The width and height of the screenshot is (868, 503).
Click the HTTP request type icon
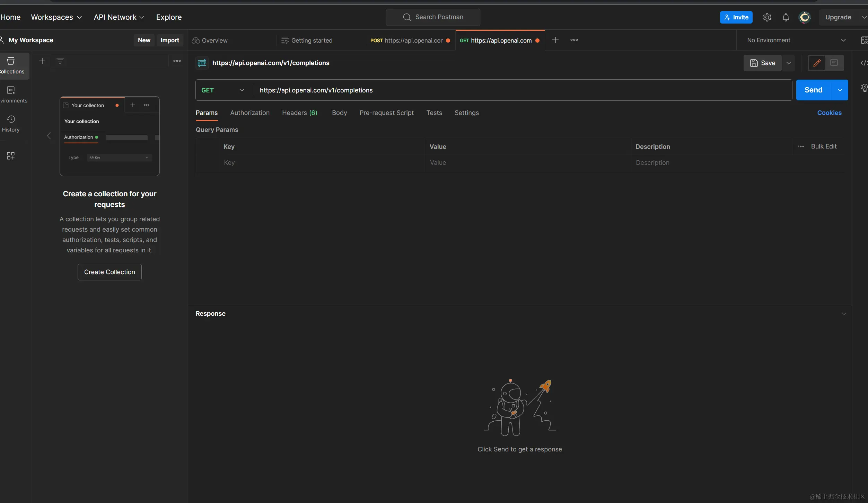[202, 63]
